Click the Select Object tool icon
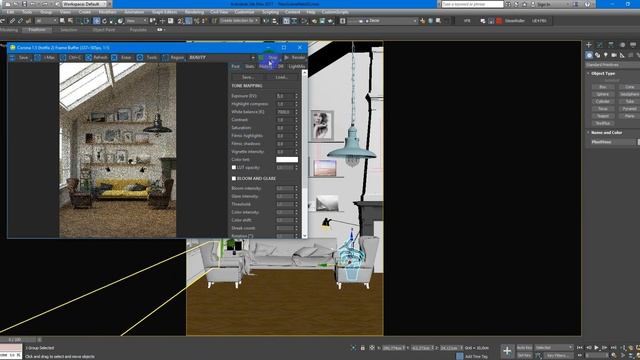This screenshot has width=640, height=360. tap(62, 21)
